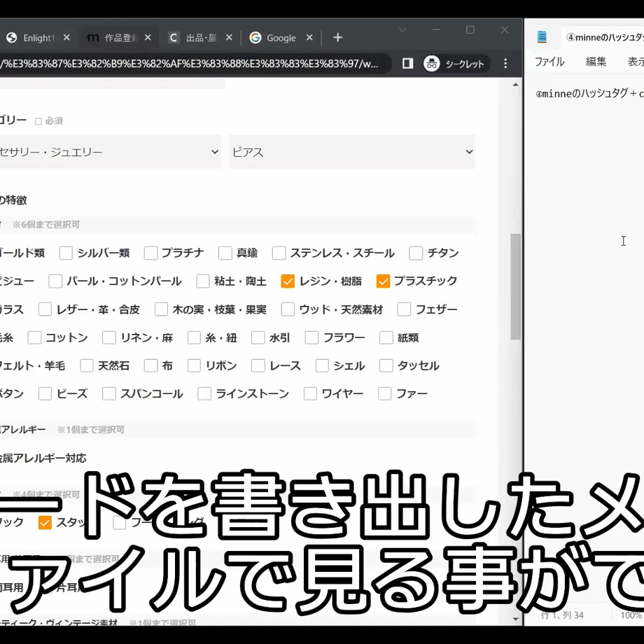Check the タッセル checkbox
Screen dimensions: 644x644
(386, 365)
